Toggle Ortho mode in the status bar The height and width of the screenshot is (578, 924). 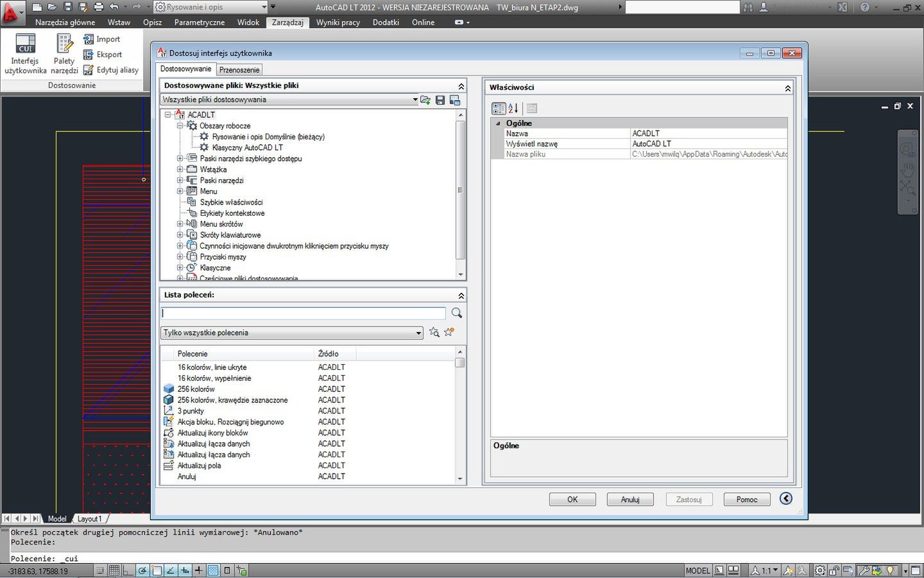coord(128,570)
